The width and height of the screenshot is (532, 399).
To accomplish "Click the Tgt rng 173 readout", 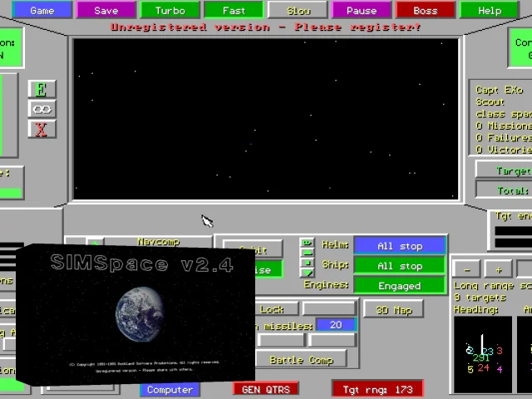I will coord(378,389).
